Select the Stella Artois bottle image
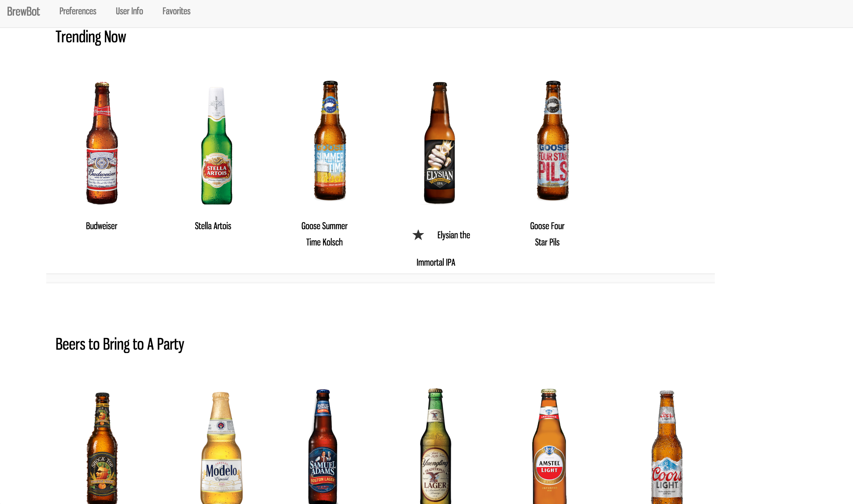853x504 pixels. pos(217,146)
